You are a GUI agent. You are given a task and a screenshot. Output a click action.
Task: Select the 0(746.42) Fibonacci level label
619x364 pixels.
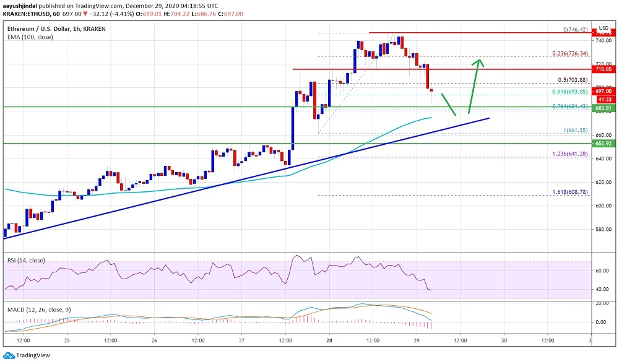coord(576,30)
